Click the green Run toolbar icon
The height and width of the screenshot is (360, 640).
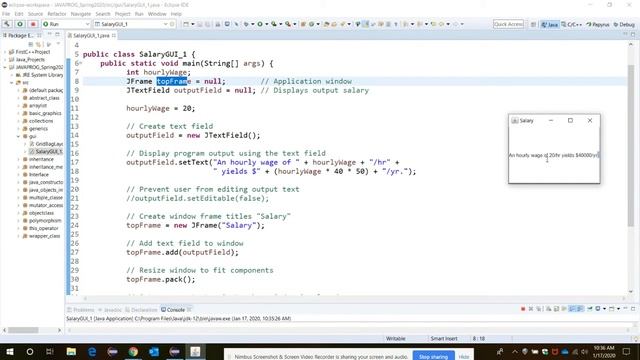pos(260,24)
